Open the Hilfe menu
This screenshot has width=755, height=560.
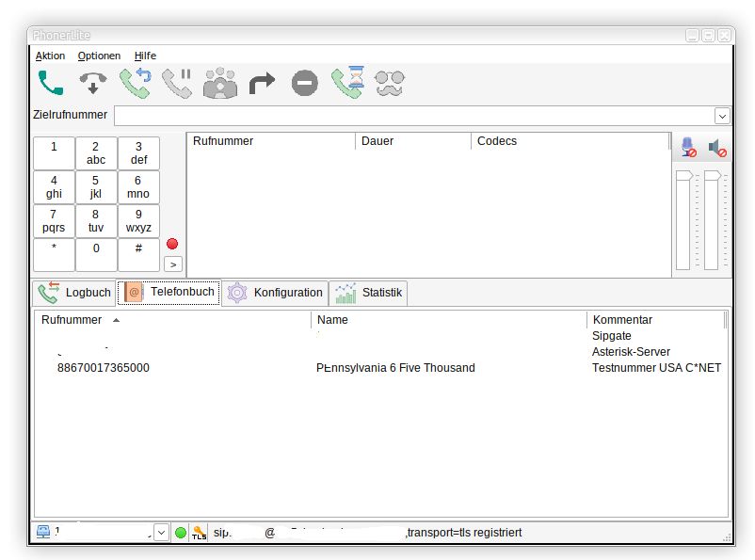point(145,56)
